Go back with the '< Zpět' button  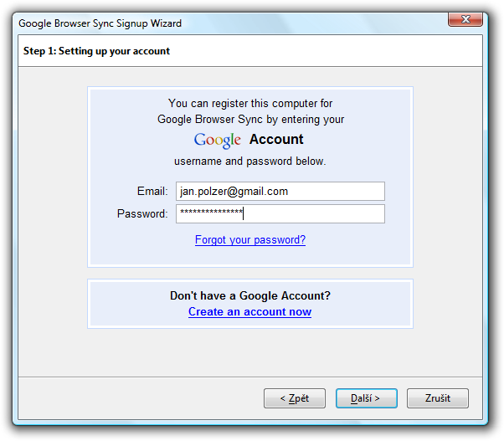[295, 398]
